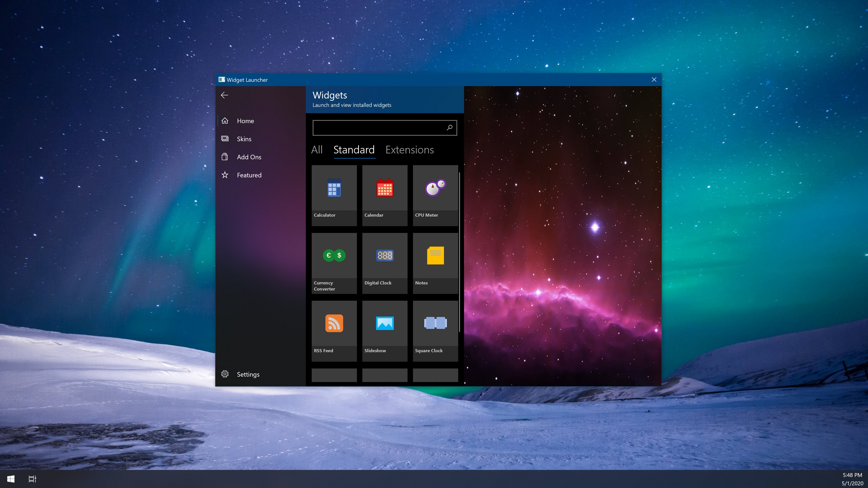Open the Add Ons section

[x=249, y=157]
